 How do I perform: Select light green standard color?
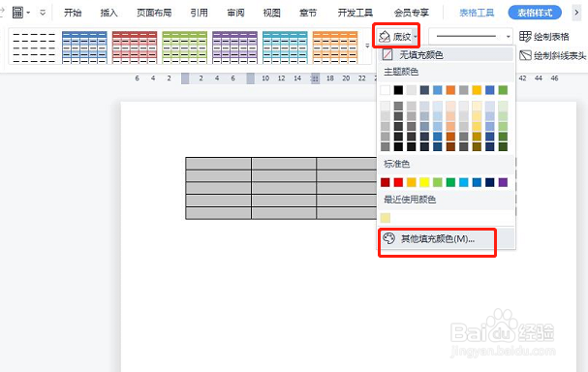pyautogui.click(x=437, y=182)
